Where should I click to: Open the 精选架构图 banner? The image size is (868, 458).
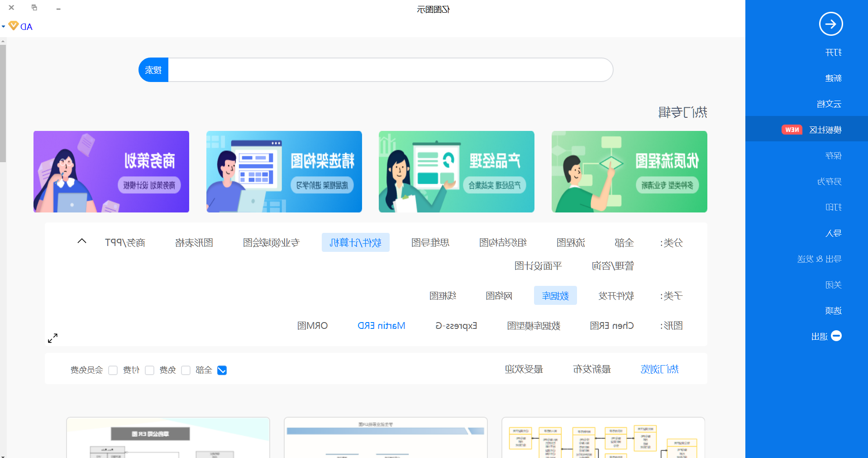pyautogui.click(x=284, y=172)
